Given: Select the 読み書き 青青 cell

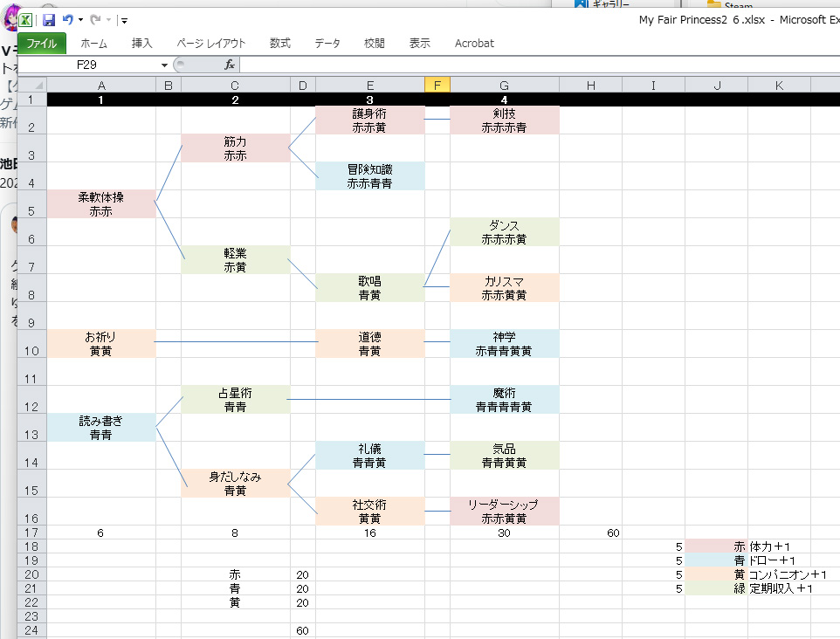Looking at the screenshot, I should pos(101,428).
